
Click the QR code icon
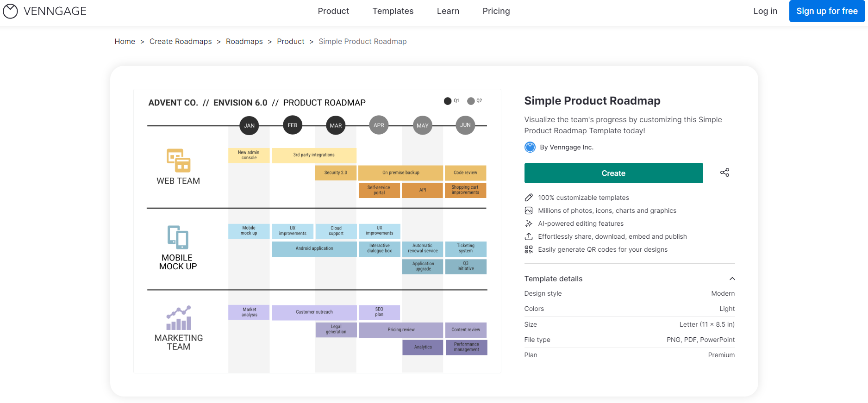(x=529, y=249)
